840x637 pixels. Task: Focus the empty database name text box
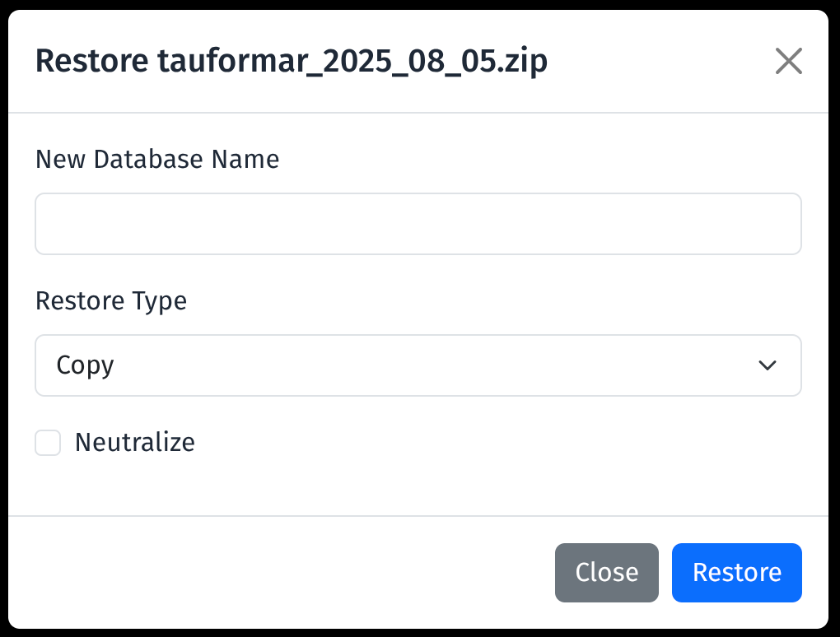418,224
